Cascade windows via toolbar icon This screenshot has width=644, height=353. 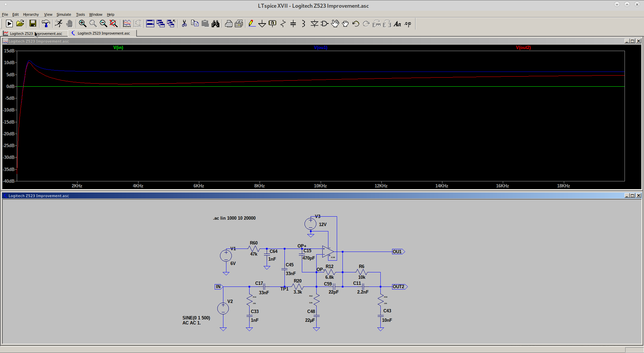pyautogui.click(x=161, y=24)
